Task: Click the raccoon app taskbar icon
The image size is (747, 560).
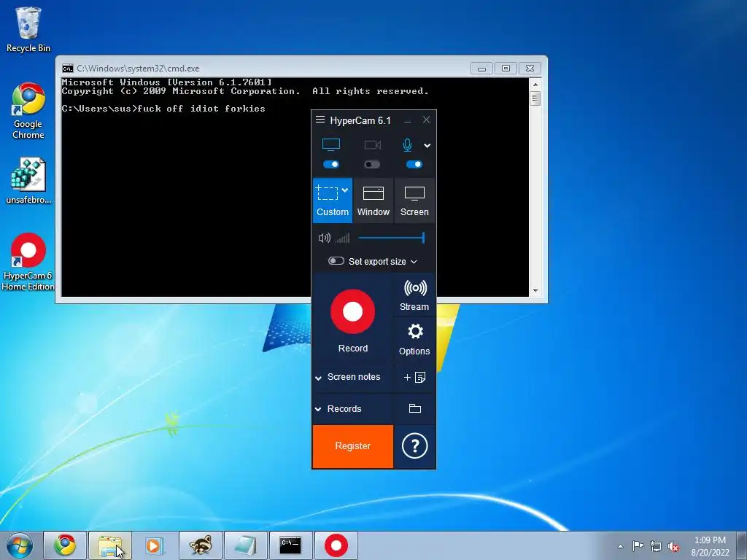Action: pos(200,545)
